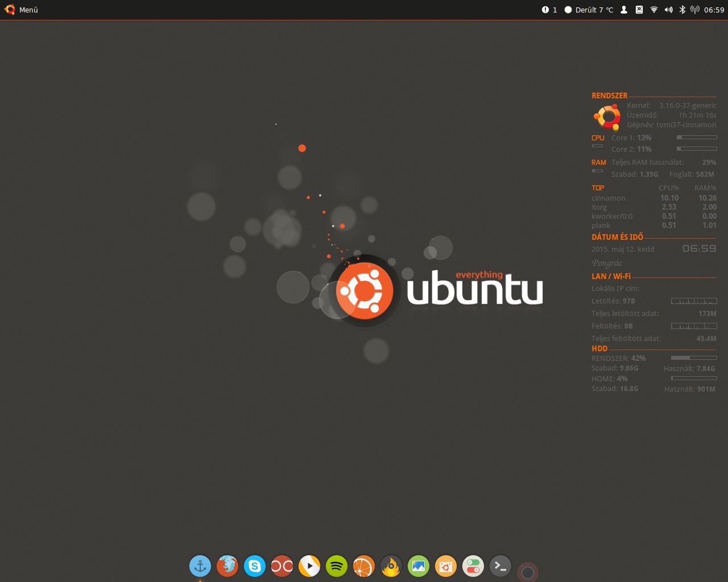
Task: Click the Üzemidő 1h 21m 16s value
Action: click(x=697, y=115)
